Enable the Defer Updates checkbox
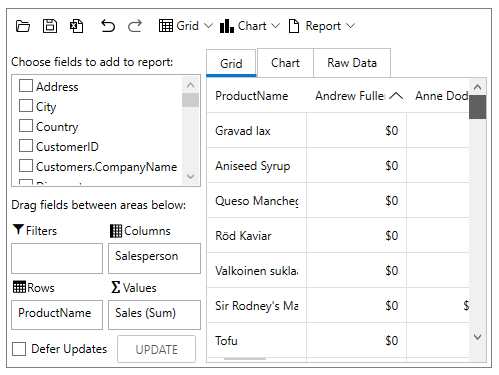Image resolution: width=499 pixels, height=375 pixels. coord(19,349)
